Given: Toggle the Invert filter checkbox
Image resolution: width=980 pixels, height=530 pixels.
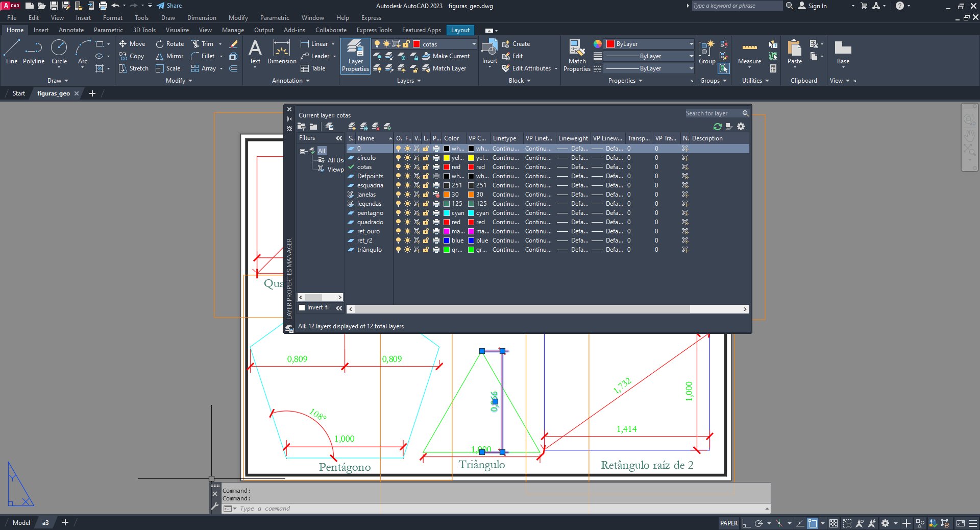Looking at the screenshot, I should click(x=302, y=307).
